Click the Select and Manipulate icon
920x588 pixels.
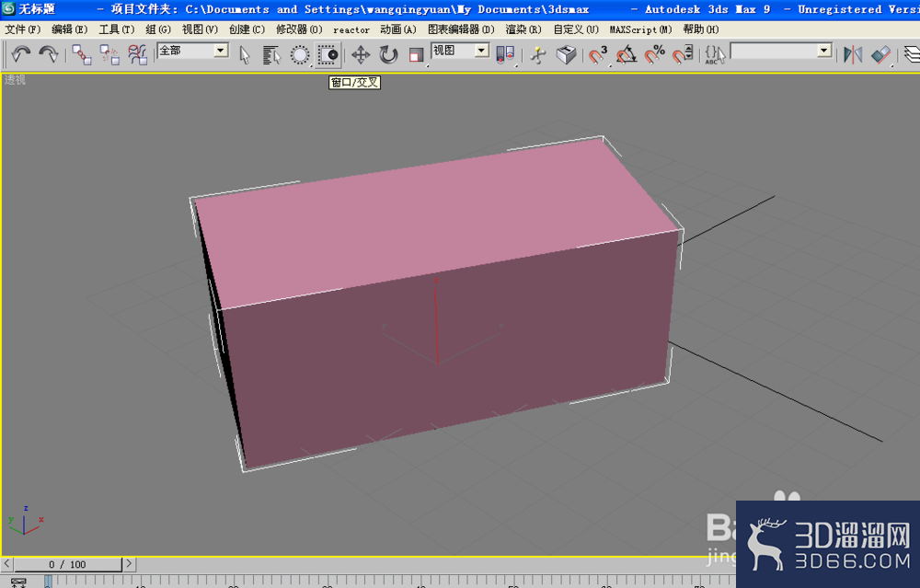(x=537, y=54)
